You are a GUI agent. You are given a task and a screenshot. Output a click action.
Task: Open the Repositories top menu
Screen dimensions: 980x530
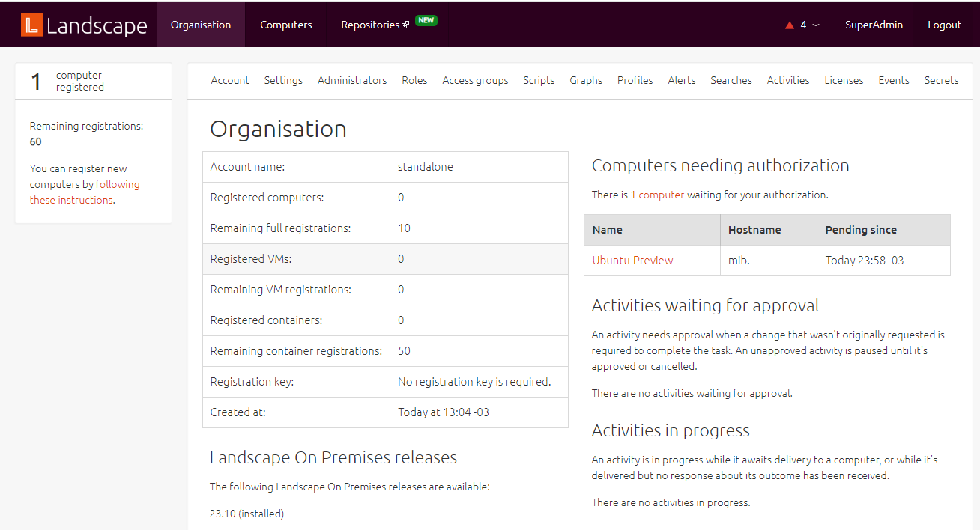click(x=371, y=25)
